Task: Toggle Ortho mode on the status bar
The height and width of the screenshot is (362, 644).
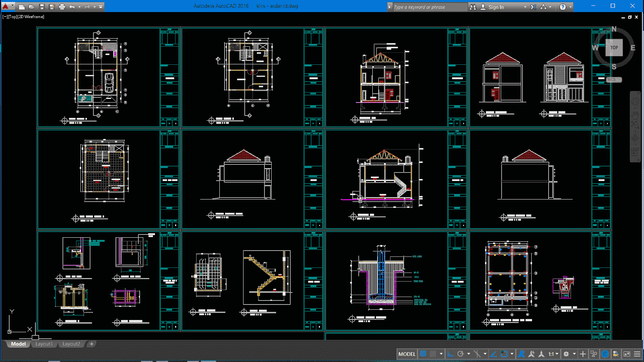Action: [x=450, y=354]
